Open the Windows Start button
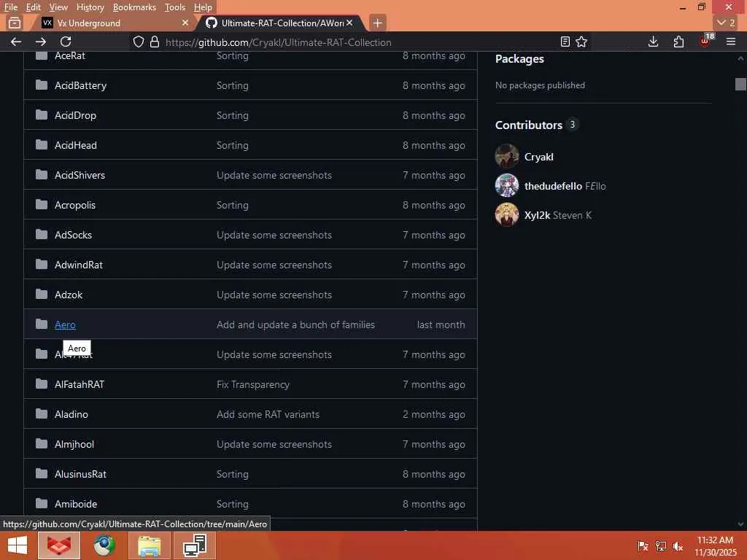This screenshot has height=560, width=747. (x=18, y=545)
